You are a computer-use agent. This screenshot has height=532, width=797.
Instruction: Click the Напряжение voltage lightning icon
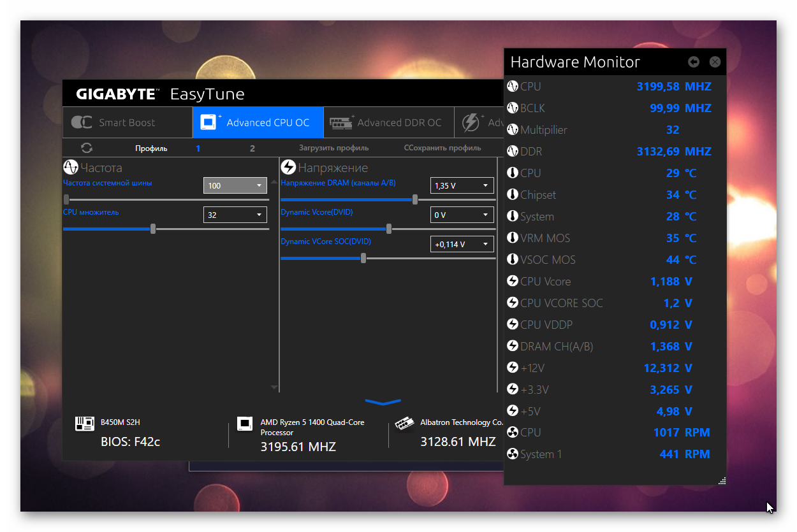click(x=288, y=168)
